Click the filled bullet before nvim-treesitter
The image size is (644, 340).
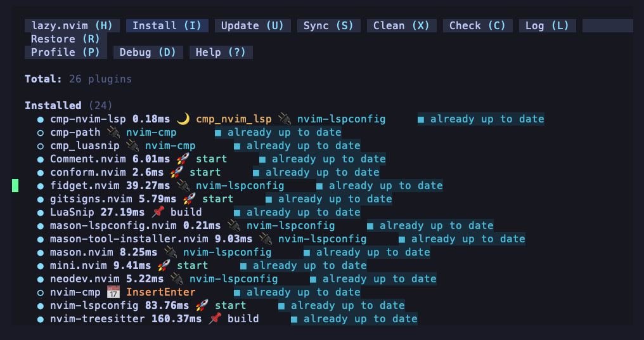pos(41,320)
